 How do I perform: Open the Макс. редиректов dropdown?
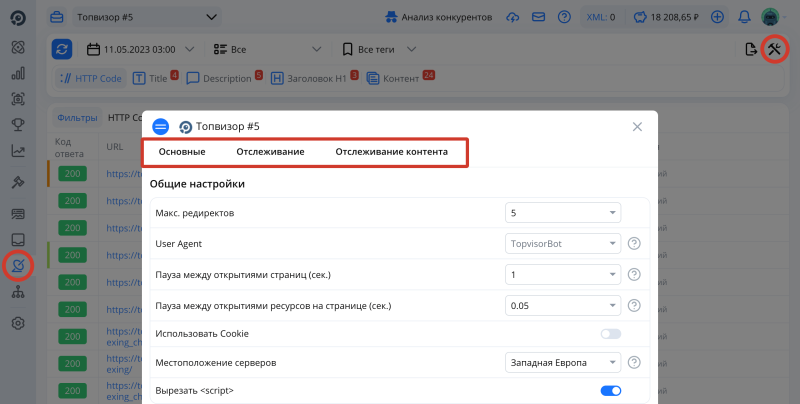coord(563,213)
